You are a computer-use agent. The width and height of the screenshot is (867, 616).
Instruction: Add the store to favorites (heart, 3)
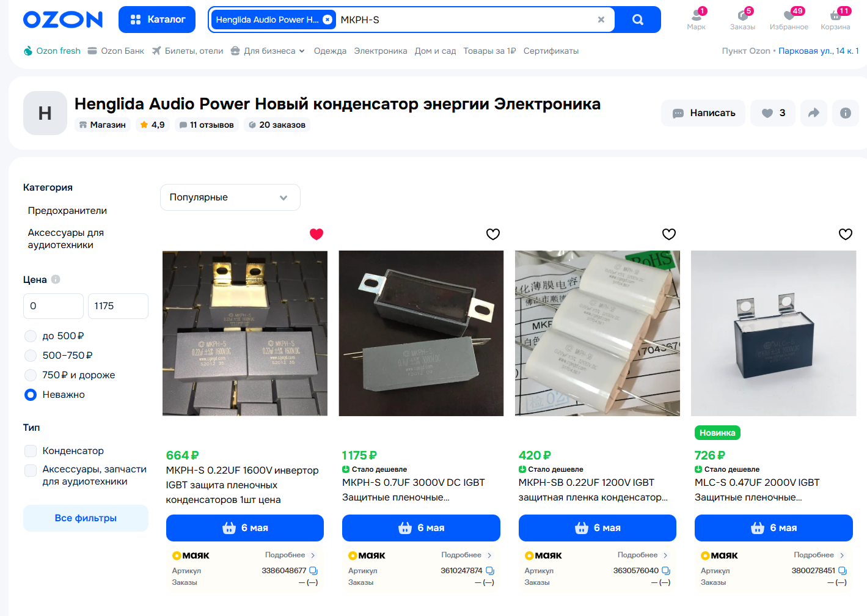click(773, 113)
